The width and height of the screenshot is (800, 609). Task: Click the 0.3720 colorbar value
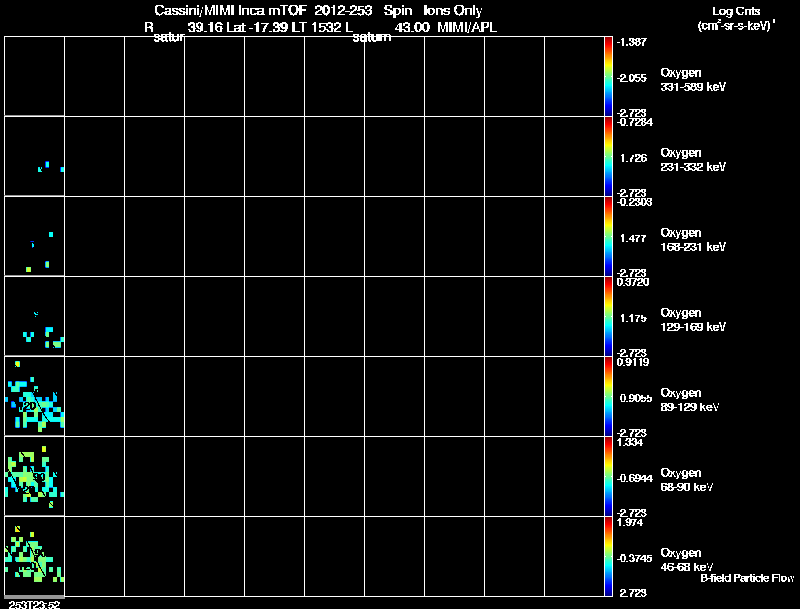coord(633,282)
